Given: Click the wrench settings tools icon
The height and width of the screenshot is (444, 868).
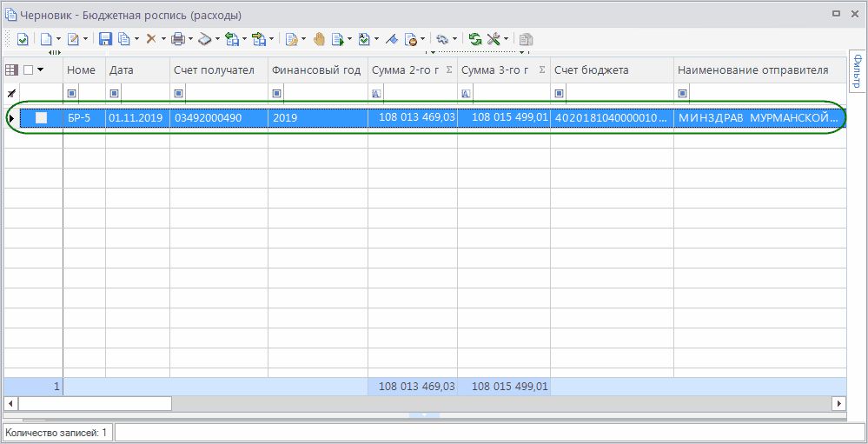Looking at the screenshot, I should (494, 39).
